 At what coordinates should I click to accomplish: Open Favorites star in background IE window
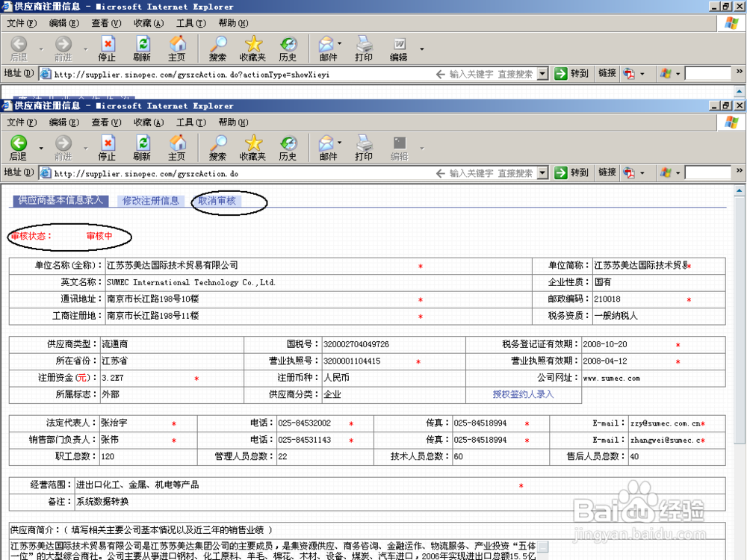coord(253,44)
